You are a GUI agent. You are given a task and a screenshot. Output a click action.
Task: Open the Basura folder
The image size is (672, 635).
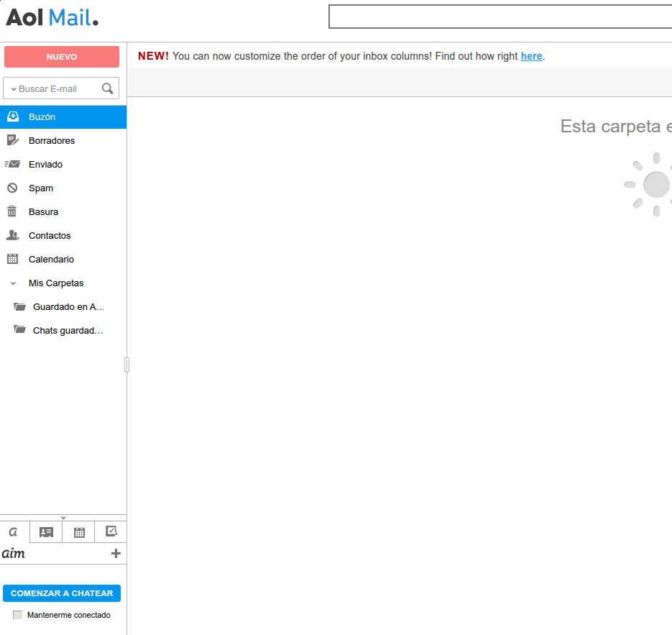[x=63, y=212]
